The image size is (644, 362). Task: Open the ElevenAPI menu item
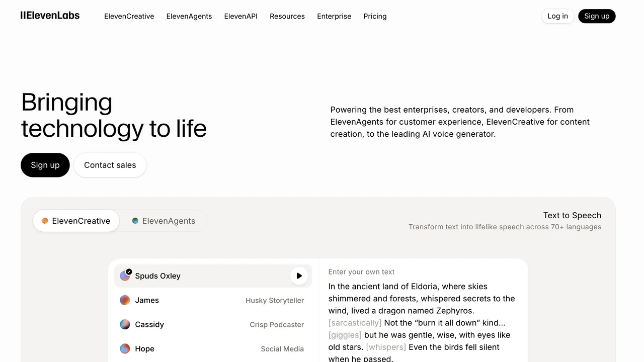pyautogui.click(x=240, y=16)
